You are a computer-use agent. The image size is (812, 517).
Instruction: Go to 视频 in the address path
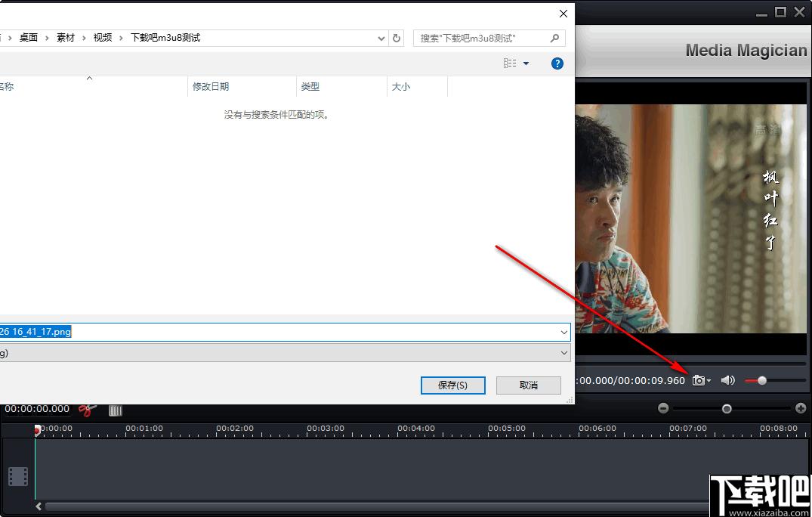[x=103, y=38]
